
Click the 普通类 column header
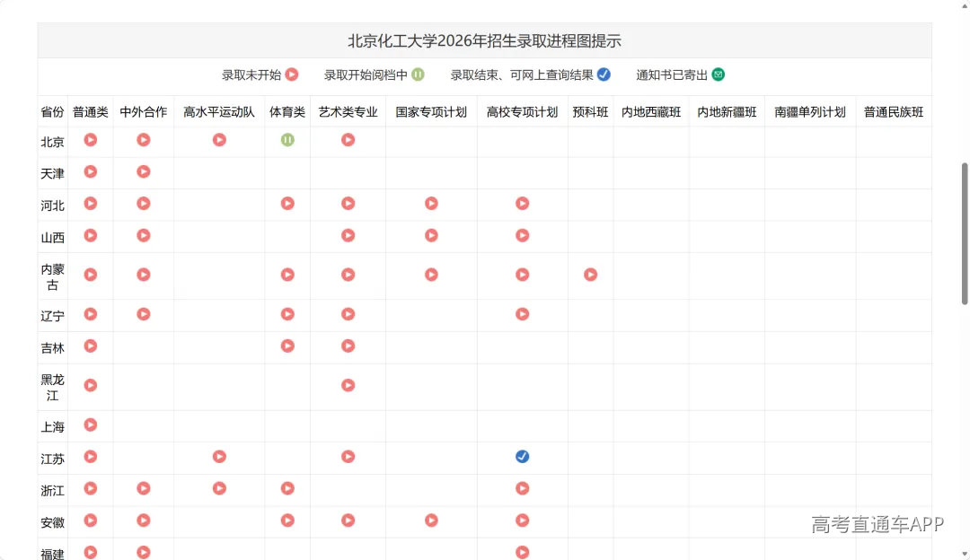point(91,112)
